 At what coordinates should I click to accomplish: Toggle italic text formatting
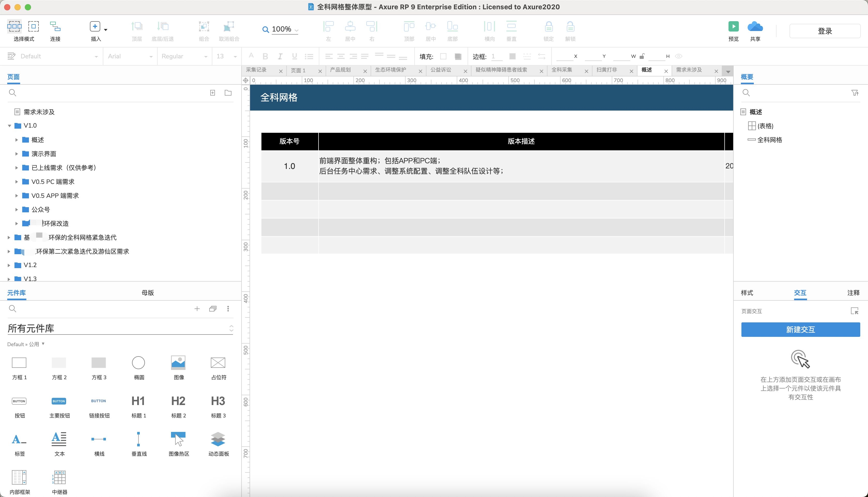click(280, 56)
